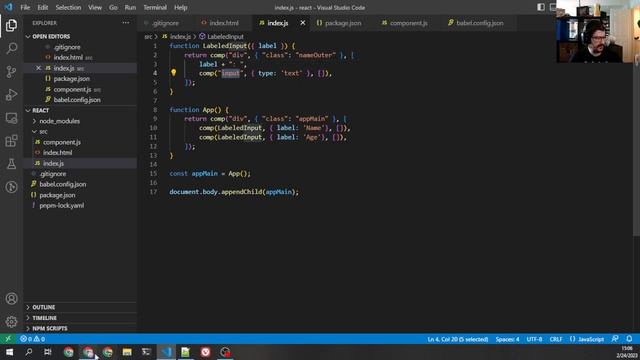Open the Edit menu
This screenshot has width=640, height=360.
click(x=42, y=7)
